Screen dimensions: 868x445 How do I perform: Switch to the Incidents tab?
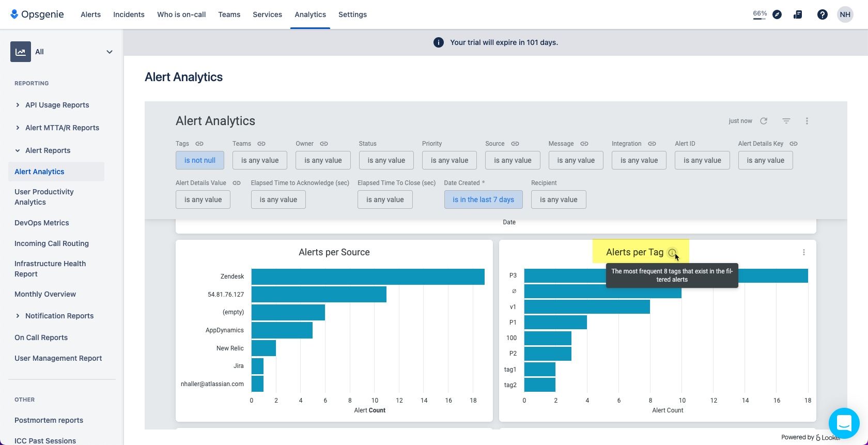pyautogui.click(x=129, y=14)
